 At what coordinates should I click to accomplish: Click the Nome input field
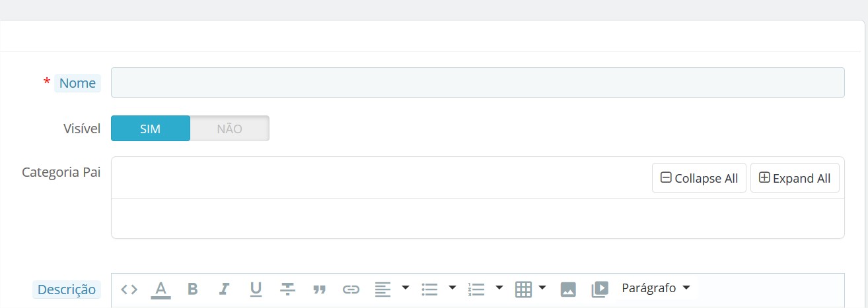coord(477,82)
